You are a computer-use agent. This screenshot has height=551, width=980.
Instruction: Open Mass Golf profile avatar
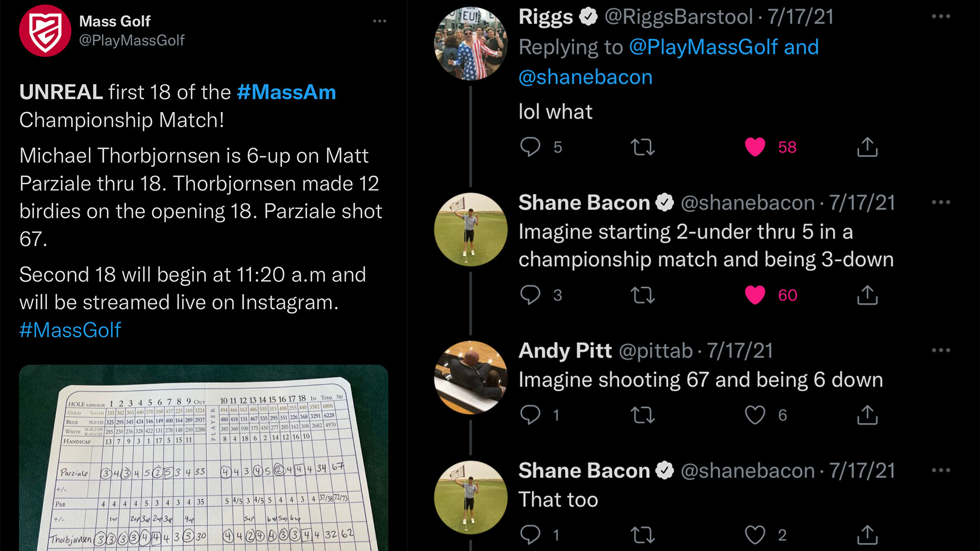pyautogui.click(x=45, y=31)
